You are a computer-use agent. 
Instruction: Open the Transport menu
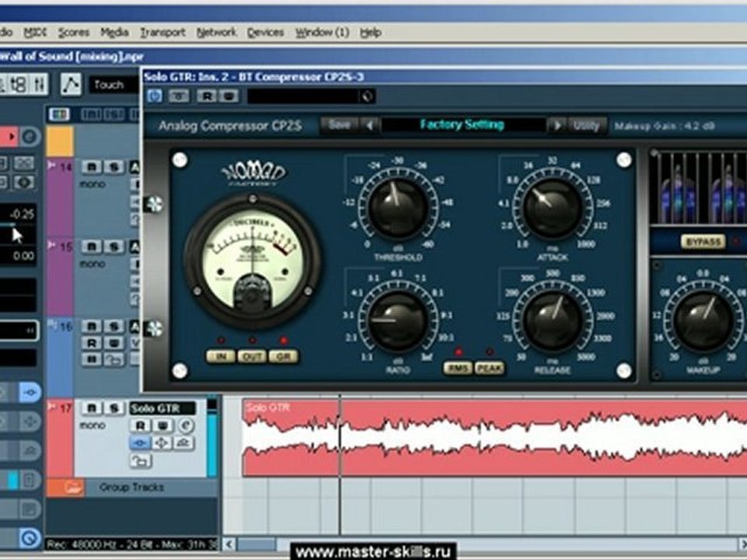[163, 33]
